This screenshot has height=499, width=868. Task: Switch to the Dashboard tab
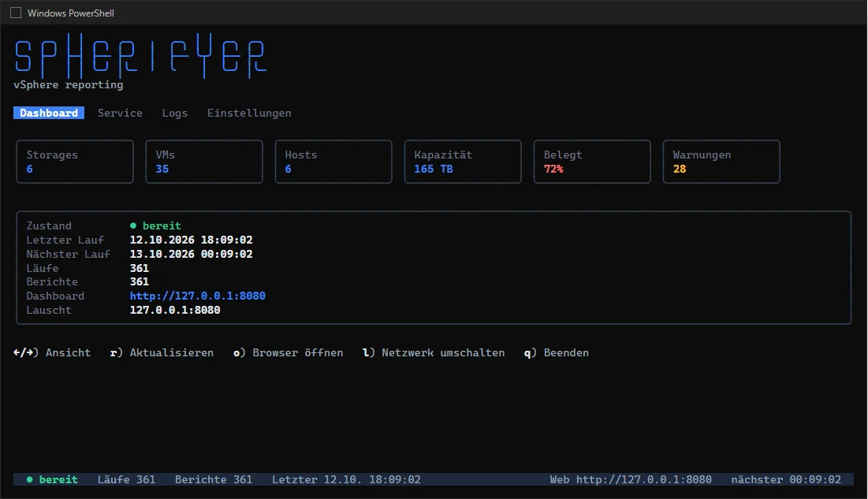tap(49, 113)
